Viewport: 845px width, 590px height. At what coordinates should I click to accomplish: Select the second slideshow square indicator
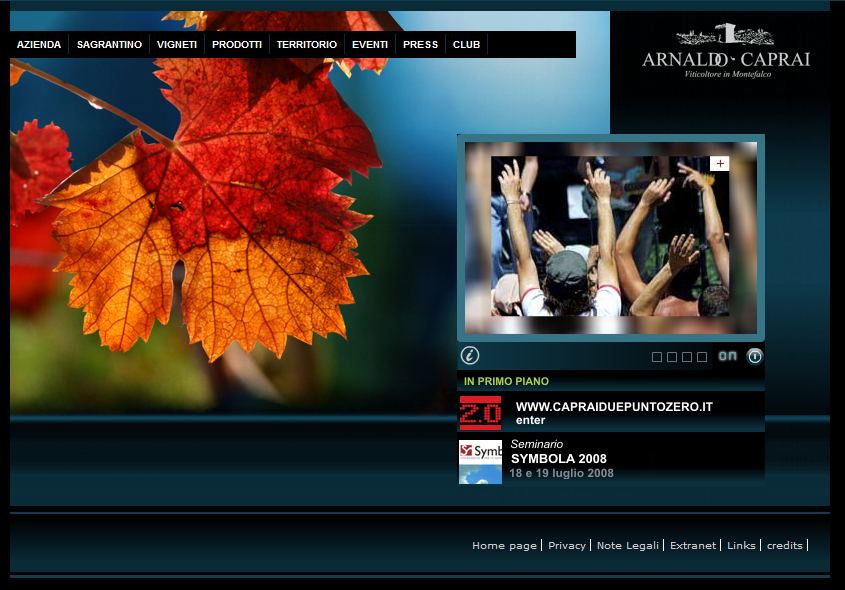coord(672,357)
